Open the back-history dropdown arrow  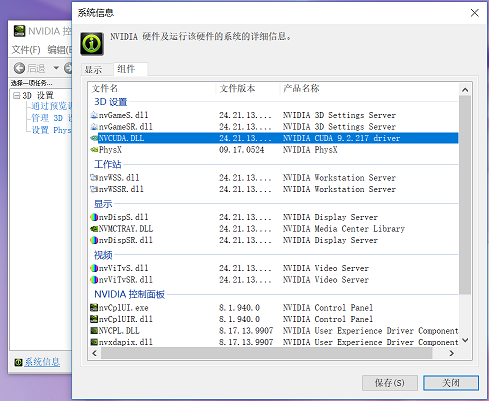(56, 68)
